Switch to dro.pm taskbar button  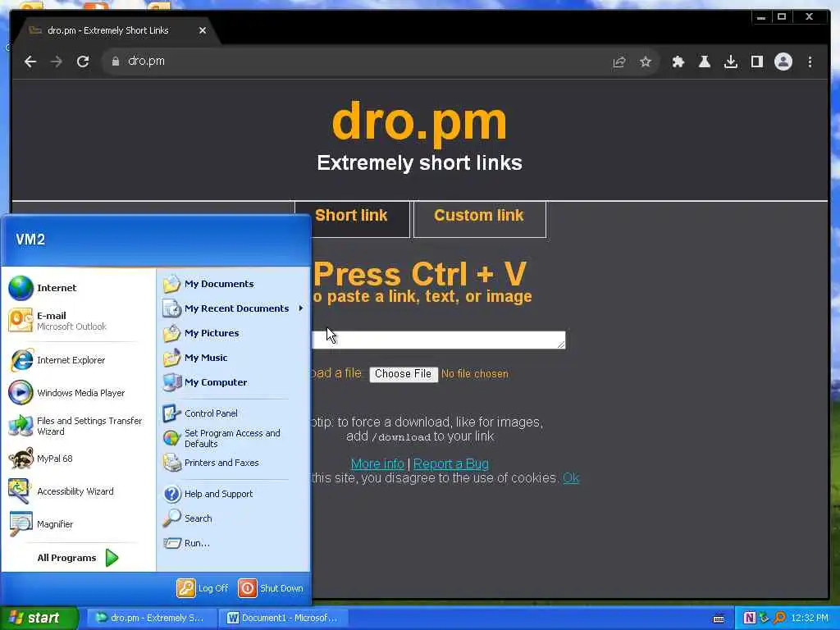pyautogui.click(x=152, y=618)
